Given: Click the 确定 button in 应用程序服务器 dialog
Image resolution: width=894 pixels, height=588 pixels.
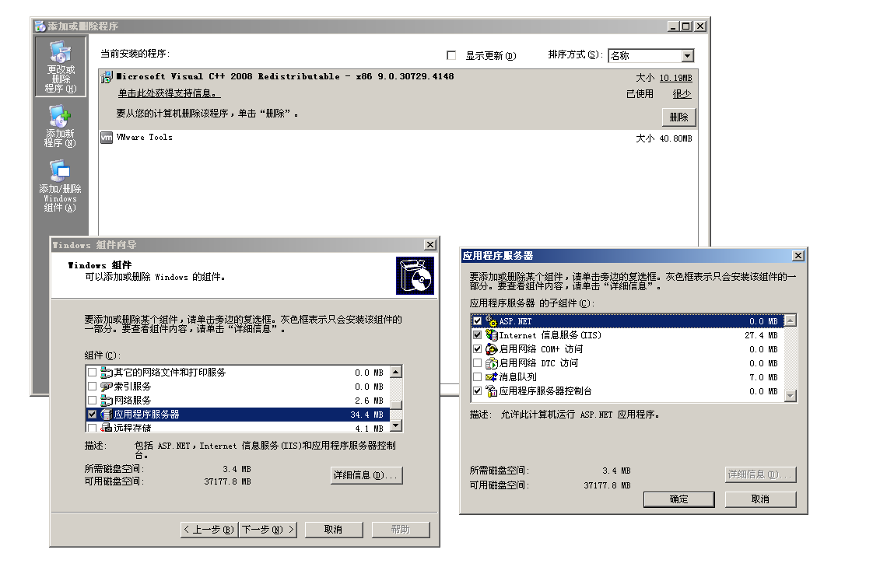Looking at the screenshot, I should click(x=679, y=499).
